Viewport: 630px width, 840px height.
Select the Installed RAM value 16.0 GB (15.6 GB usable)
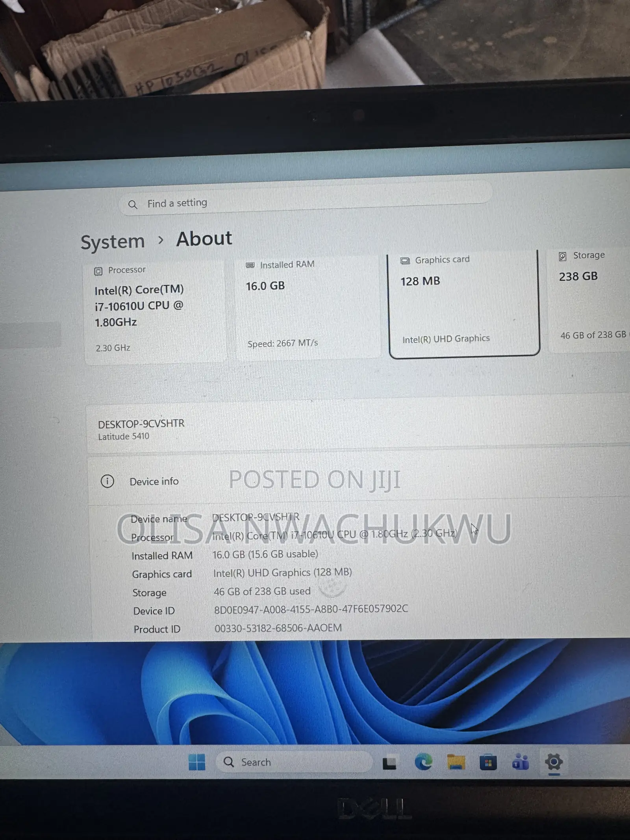tap(265, 554)
